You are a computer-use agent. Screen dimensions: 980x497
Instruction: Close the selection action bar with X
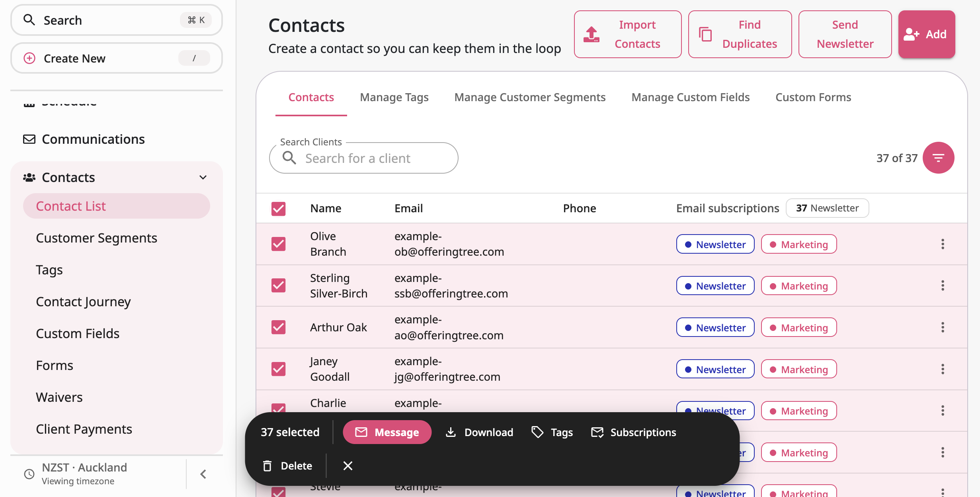[348, 466]
